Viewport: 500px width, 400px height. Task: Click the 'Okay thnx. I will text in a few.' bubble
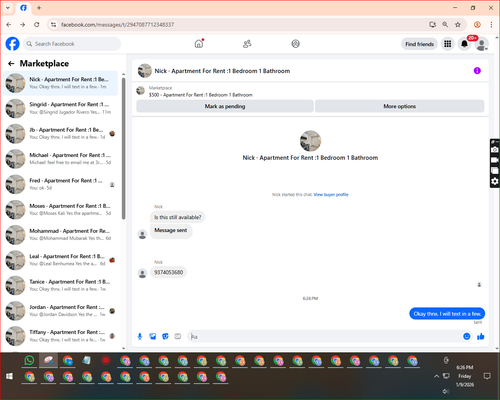click(x=447, y=314)
